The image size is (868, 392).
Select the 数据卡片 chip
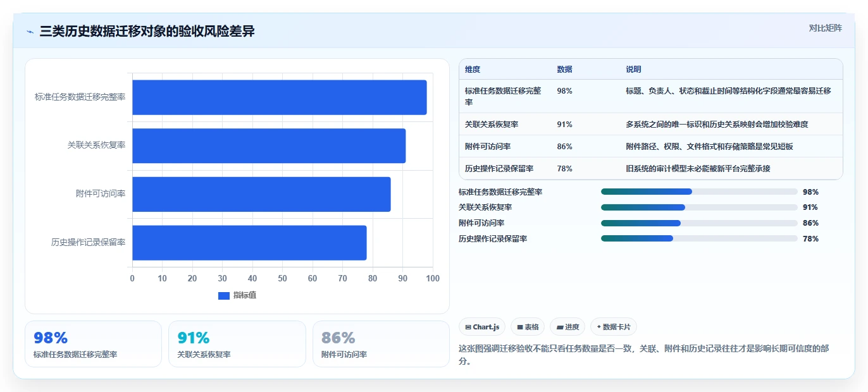[x=614, y=327]
